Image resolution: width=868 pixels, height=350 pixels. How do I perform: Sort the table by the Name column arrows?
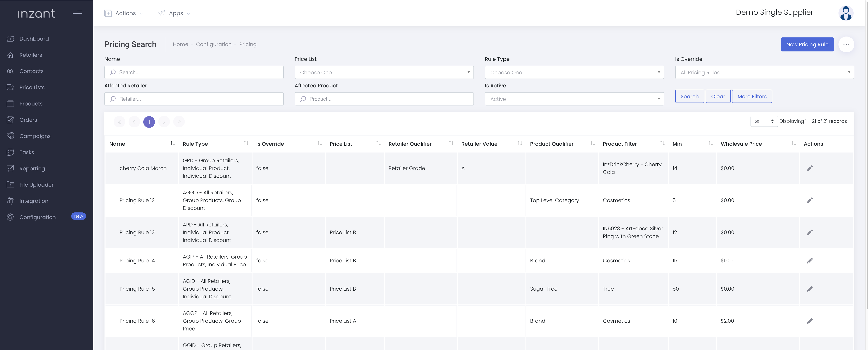[172, 143]
